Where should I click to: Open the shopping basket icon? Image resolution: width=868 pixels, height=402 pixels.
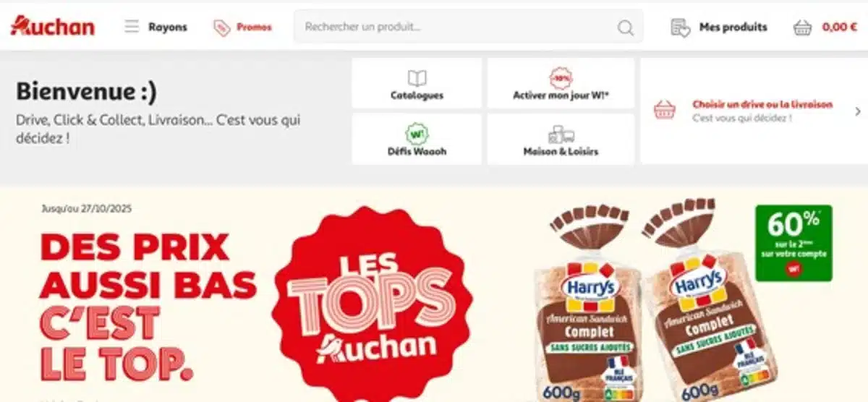point(802,27)
